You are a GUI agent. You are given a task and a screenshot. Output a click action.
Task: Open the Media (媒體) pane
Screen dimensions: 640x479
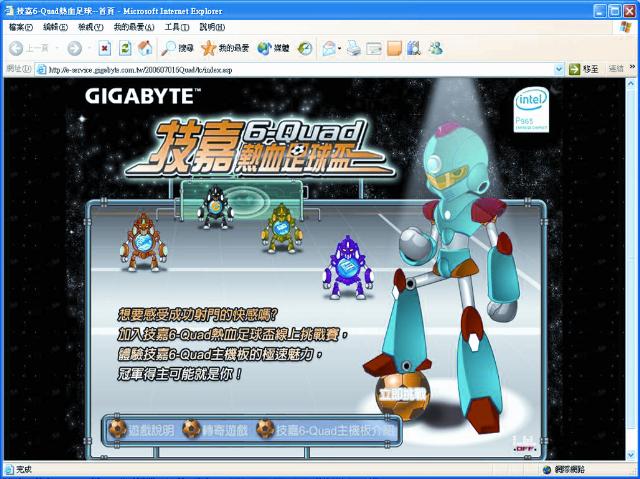pos(273,49)
